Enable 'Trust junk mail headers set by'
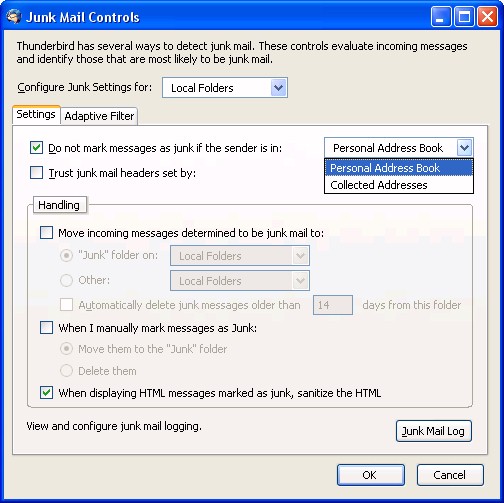504x503 pixels. [36, 173]
